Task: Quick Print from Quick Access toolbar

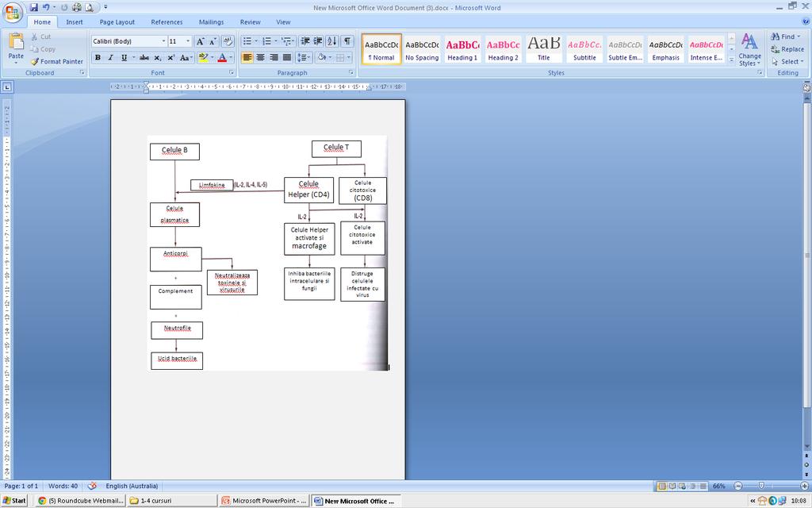Action: pyautogui.click(x=77, y=7)
